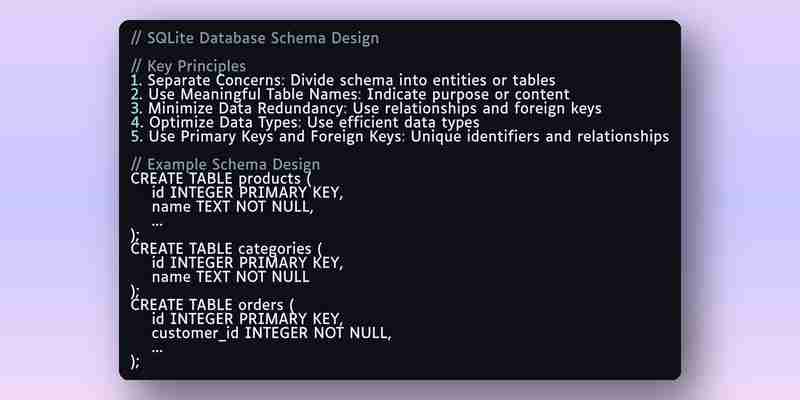Select the Minimize Data Redundancy line
The height and width of the screenshot is (400, 800).
click(x=366, y=109)
